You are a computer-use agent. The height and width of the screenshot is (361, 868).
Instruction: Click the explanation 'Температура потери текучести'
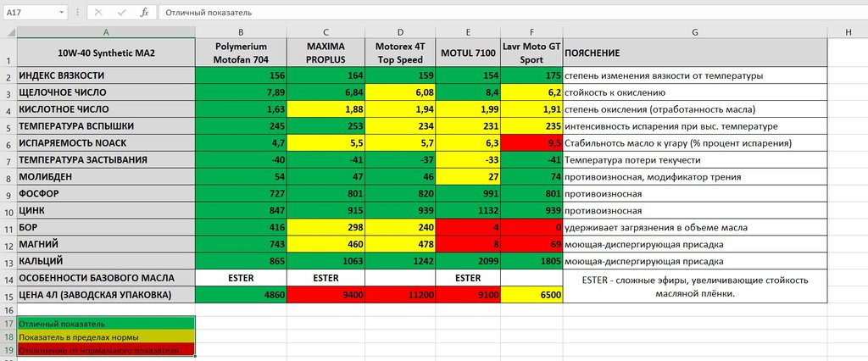(x=695, y=160)
